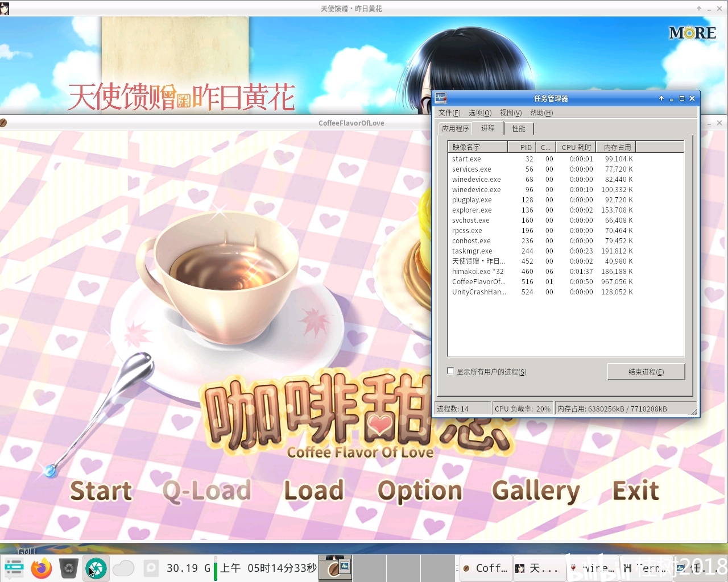This screenshot has height=582, width=728.
Task: Select the winedevice.exe row with PID 96
Action: [x=542, y=190]
